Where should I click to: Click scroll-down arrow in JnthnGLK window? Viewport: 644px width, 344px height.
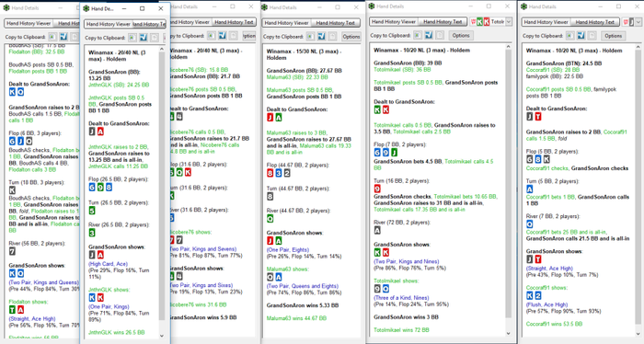click(161, 336)
